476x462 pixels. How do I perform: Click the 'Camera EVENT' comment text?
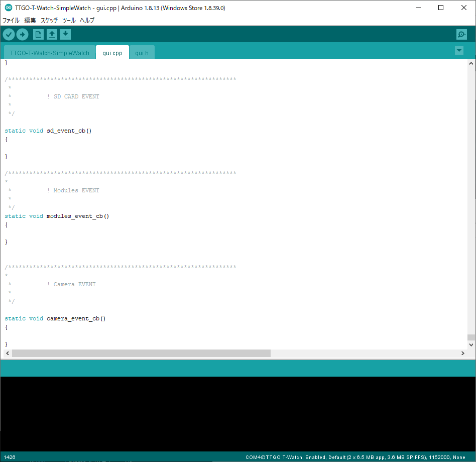coord(74,284)
